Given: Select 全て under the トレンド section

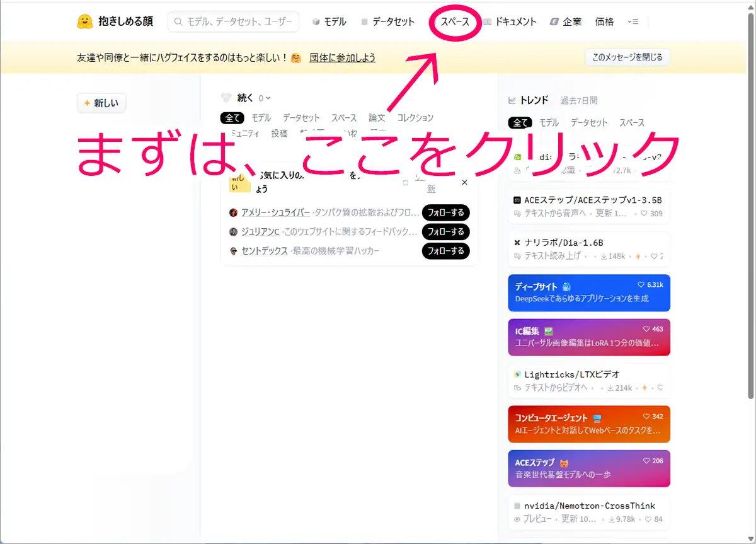Looking at the screenshot, I should pos(520,123).
